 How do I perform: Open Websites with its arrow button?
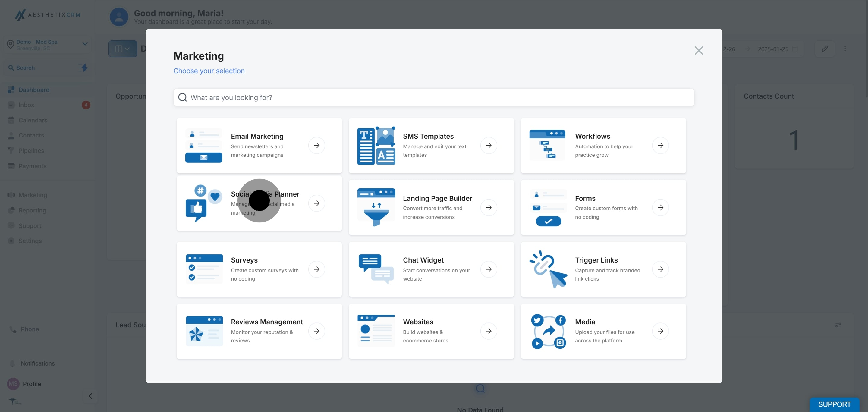[x=488, y=331]
